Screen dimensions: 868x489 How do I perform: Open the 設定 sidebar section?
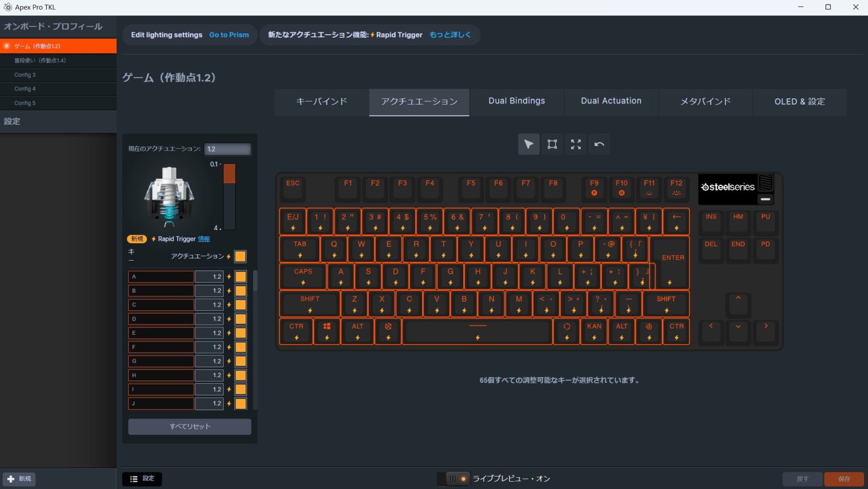[58, 122]
